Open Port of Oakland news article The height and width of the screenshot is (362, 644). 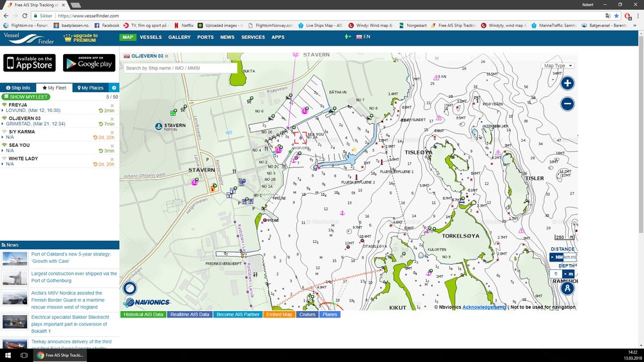coord(71,258)
